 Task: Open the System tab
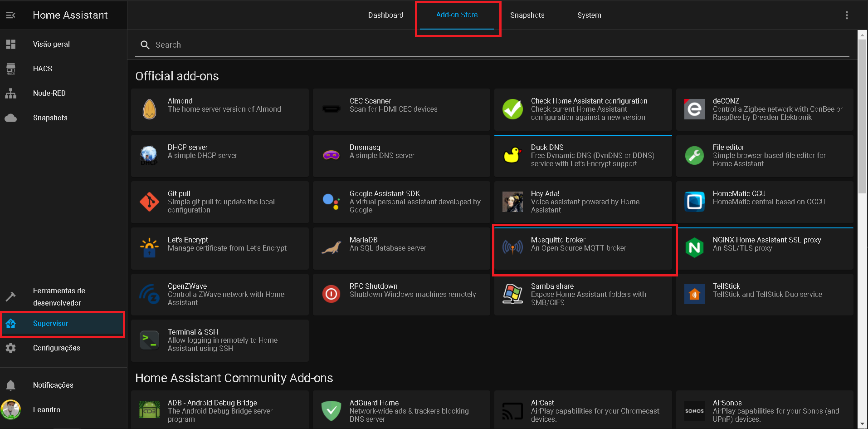tap(589, 15)
